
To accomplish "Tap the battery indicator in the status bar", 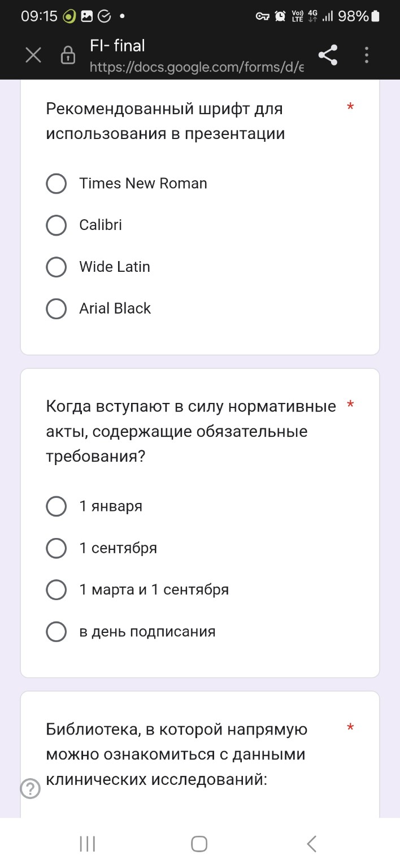I will (374, 16).
